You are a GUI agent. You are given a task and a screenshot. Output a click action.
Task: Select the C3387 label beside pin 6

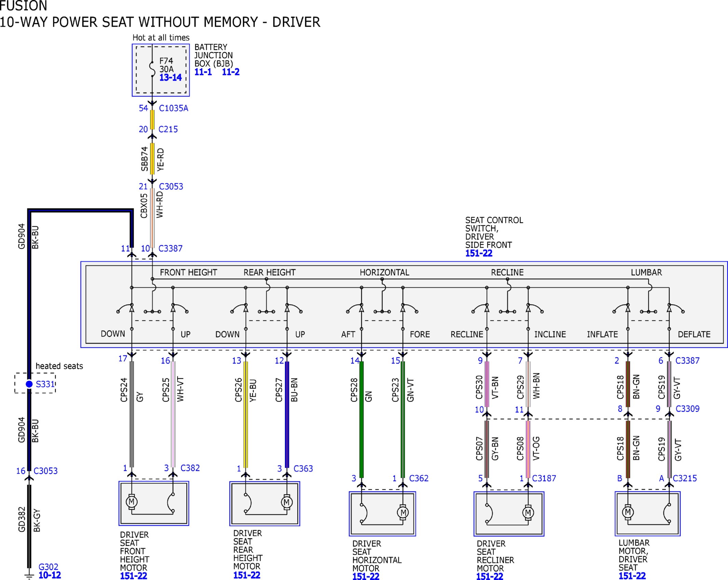(688, 361)
